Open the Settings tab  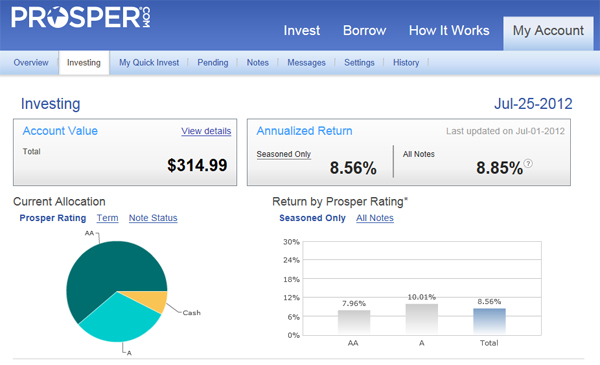point(359,62)
